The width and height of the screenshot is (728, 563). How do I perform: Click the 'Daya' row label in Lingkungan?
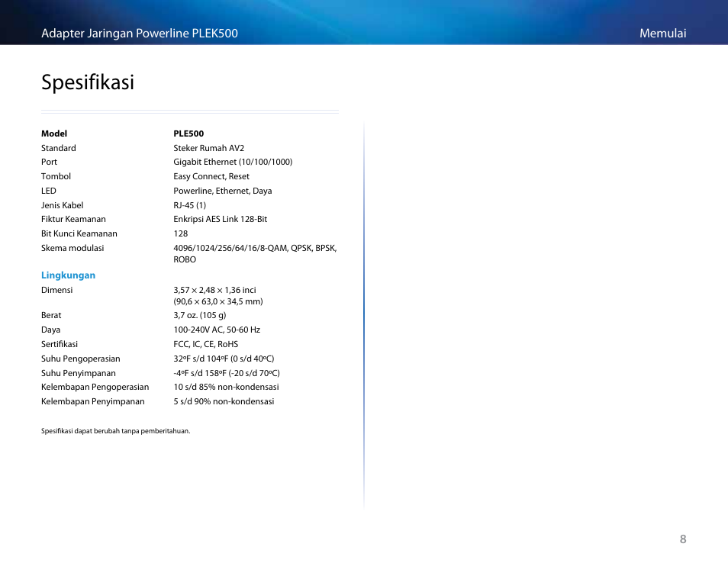click(50, 330)
